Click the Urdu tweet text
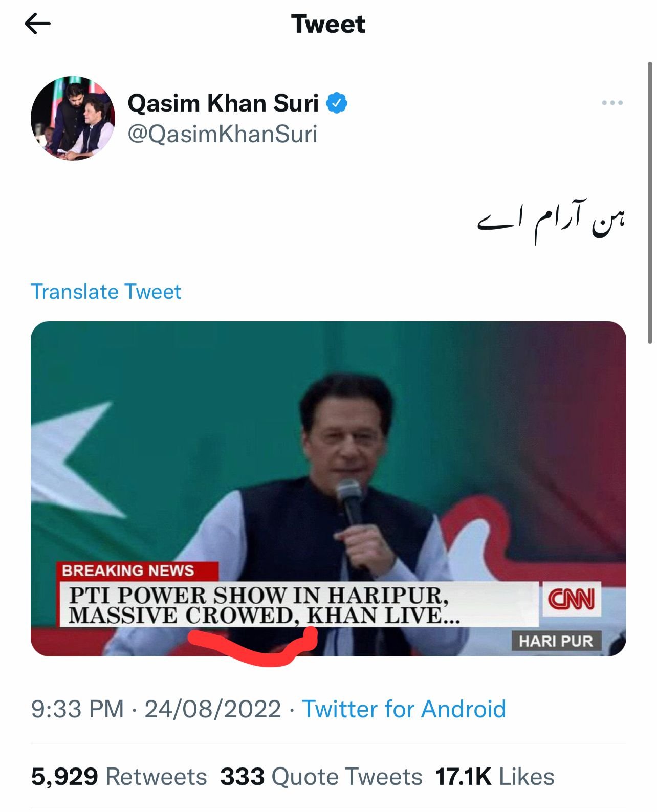This screenshot has width=657, height=812. tap(551, 221)
